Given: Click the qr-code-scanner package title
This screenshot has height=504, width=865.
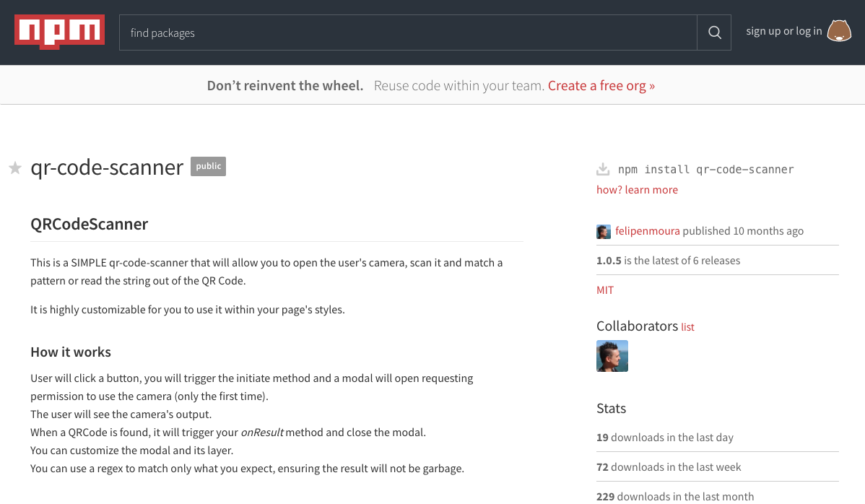Looking at the screenshot, I should pyautogui.click(x=107, y=168).
